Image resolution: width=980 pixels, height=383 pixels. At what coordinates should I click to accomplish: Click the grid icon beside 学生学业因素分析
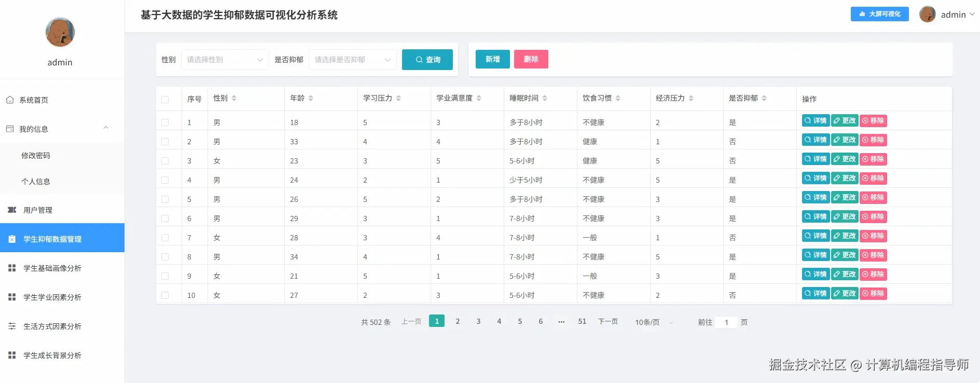pos(12,297)
